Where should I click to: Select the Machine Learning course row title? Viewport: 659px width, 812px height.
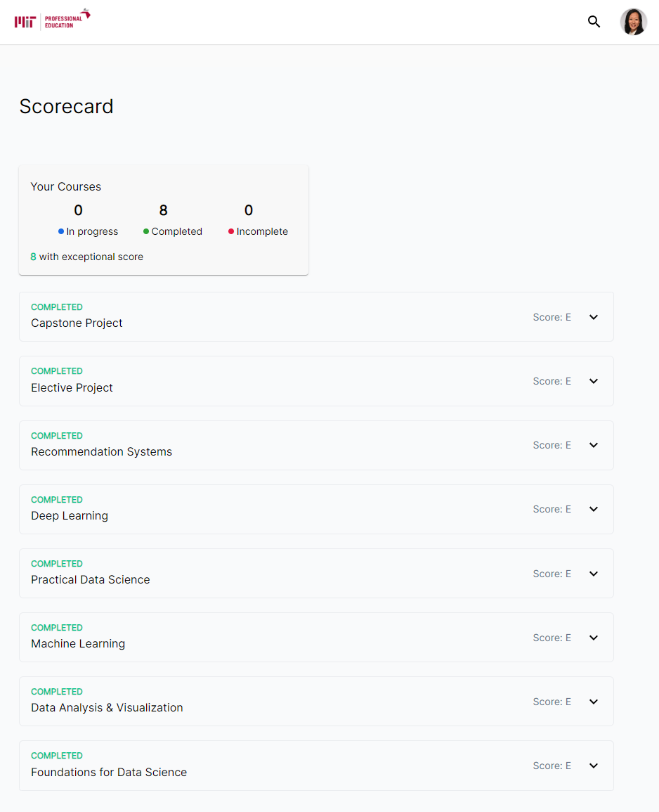point(78,644)
